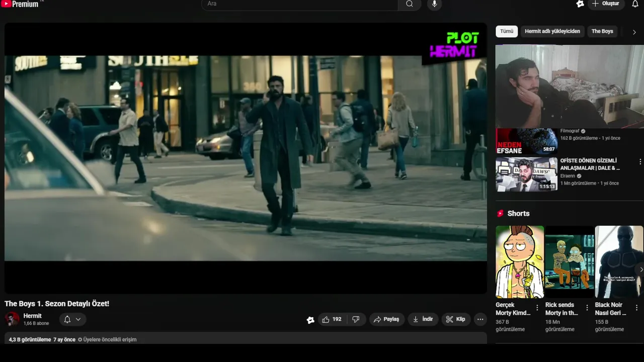Open the Black Noir short thumbnail
644x362 pixels.
coord(619,262)
